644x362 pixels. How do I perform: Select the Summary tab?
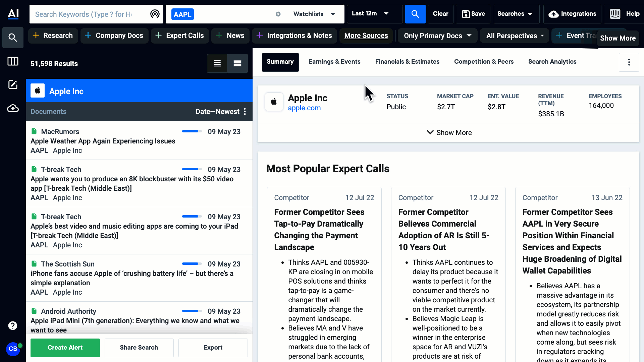tap(280, 62)
